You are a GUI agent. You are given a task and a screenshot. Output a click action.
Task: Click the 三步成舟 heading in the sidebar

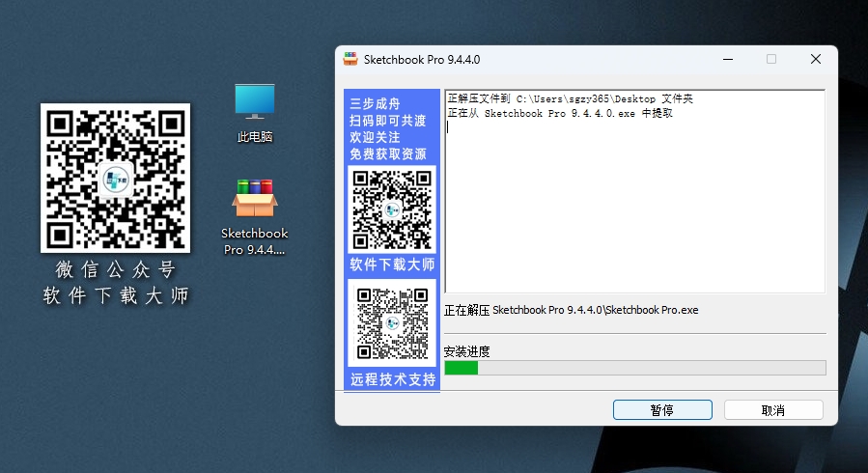click(375, 104)
